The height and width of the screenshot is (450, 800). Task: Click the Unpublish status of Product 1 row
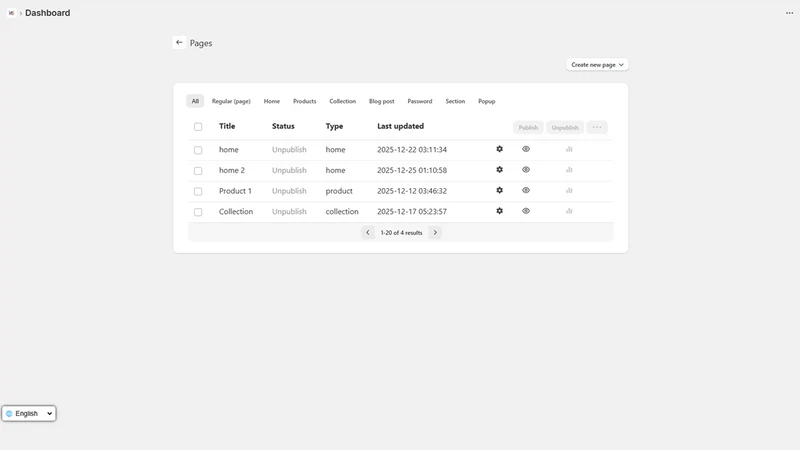[289, 191]
